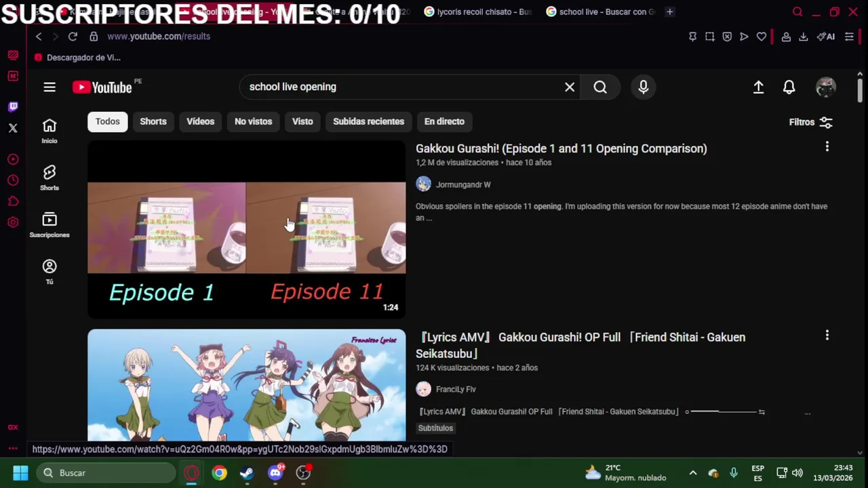Select the Visto filter chip
This screenshot has height=488, width=868.
click(302, 121)
